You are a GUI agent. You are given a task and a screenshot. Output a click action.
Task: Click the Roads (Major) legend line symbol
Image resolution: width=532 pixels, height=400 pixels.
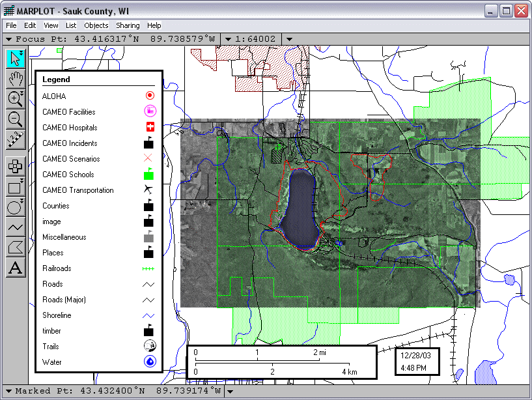148,300
